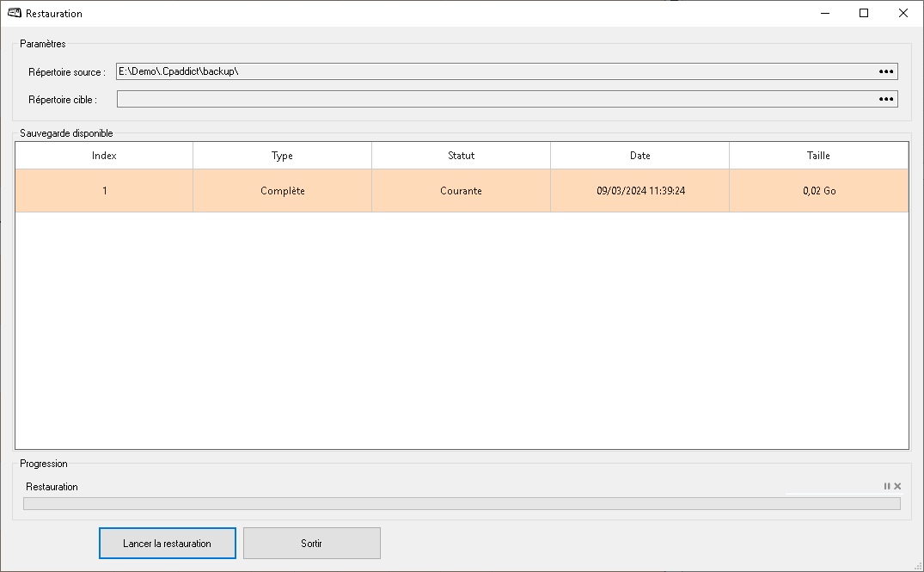Open the source directory browse dialog

point(886,71)
